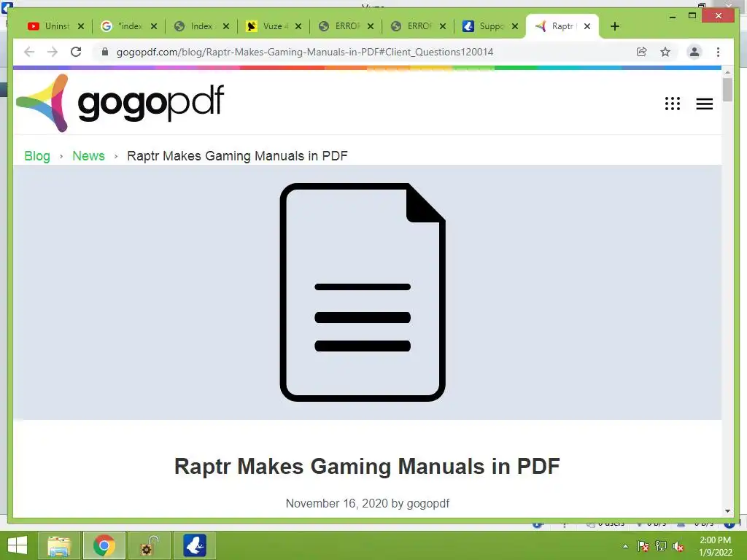Click the padlock app taskbar icon
This screenshot has height=560, width=747.
point(149,545)
